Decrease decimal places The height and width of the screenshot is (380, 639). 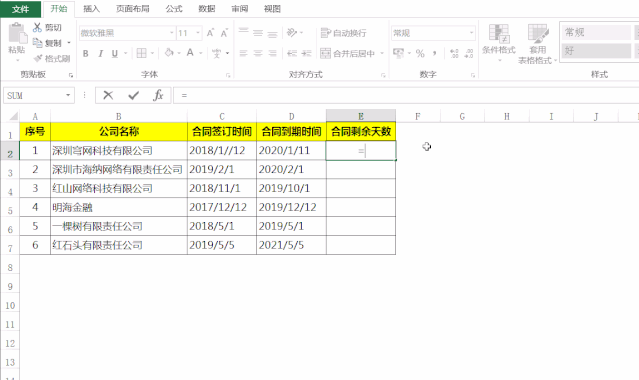click(469, 53)
